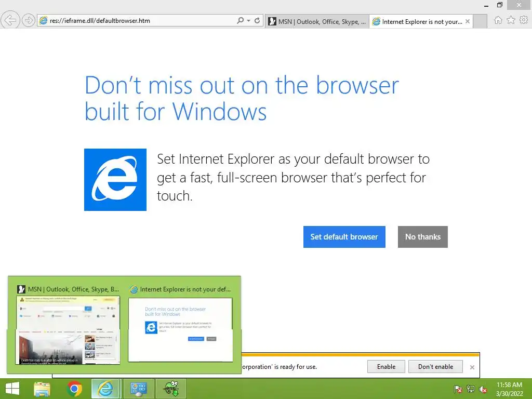Open Tools menu via gear icon
The image size is (532, 399).
click(x=524, y=20)
